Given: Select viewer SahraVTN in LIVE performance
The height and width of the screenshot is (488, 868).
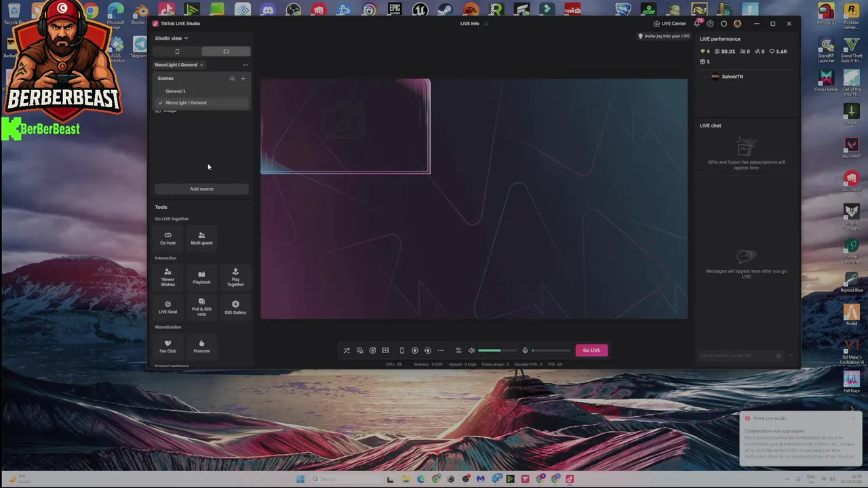Looking at the screenshot, I should point(727,77).
